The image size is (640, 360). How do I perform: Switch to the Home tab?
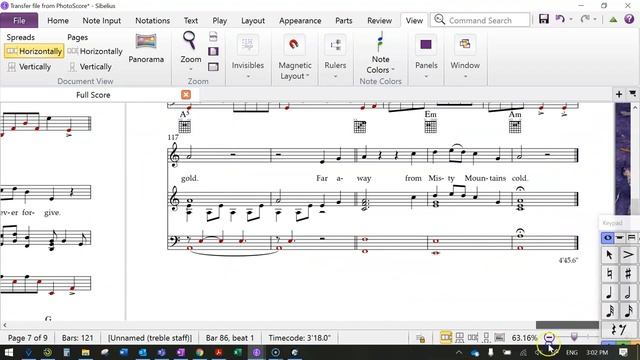point(58,20)
